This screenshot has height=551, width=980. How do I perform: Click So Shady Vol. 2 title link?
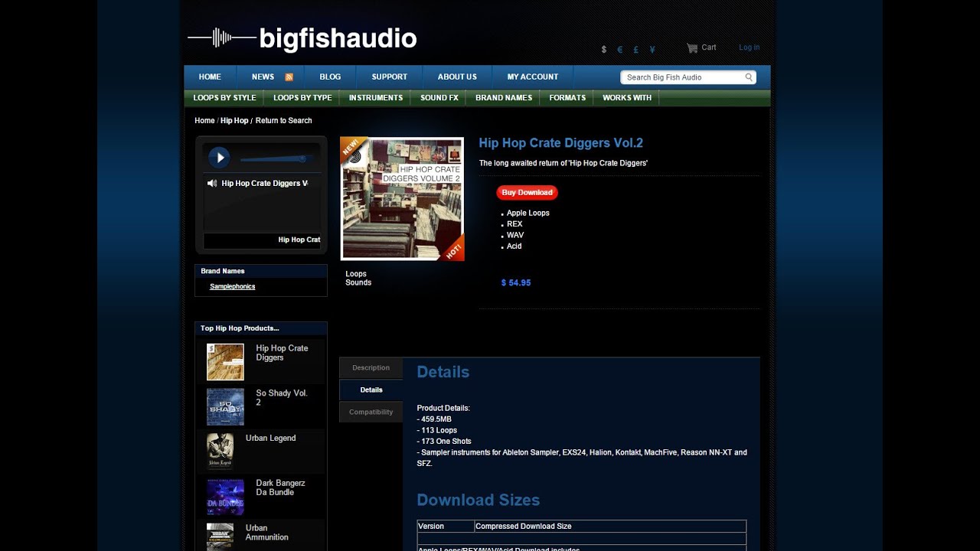point(282,398)
